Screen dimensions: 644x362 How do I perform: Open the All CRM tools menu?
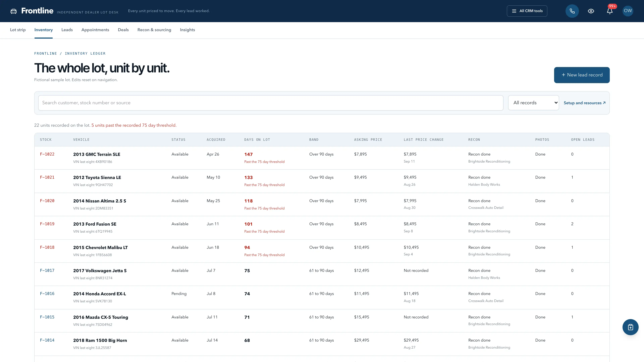pyautogui.click(x=527, y=11)
